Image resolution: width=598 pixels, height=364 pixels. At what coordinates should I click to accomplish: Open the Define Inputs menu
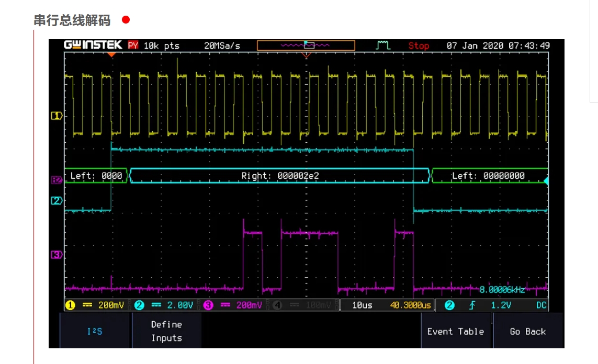point(166,331)
